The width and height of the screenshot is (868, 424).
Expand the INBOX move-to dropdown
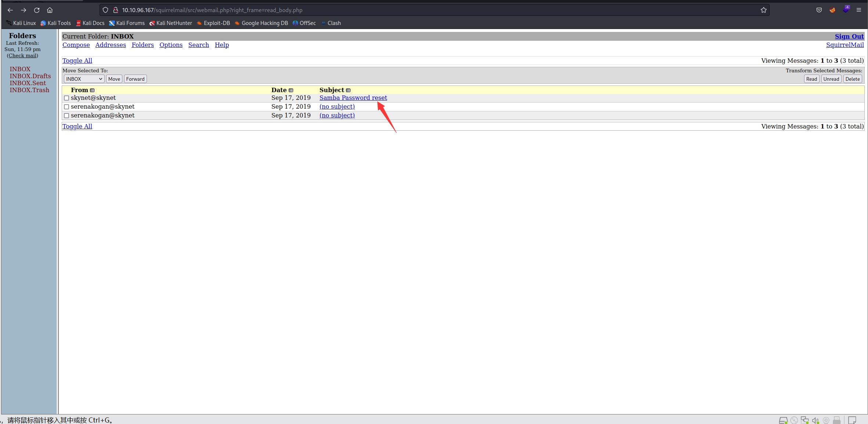click(x=84, y=79)
